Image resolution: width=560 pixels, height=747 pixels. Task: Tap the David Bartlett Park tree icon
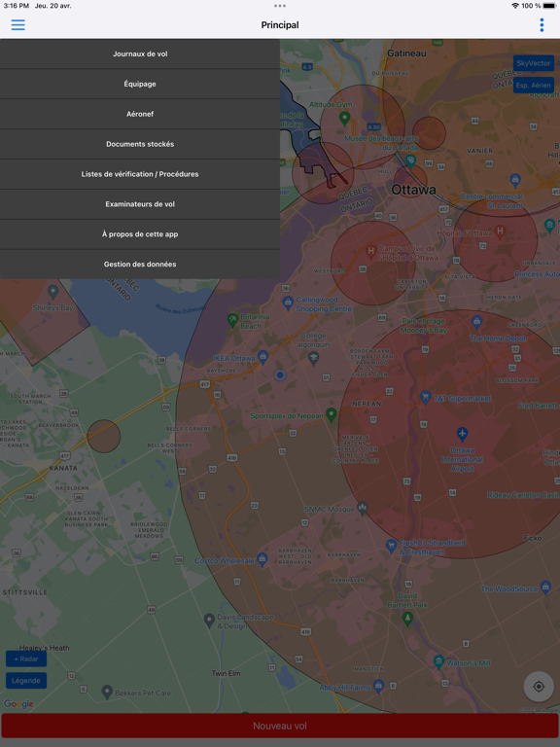407,619
